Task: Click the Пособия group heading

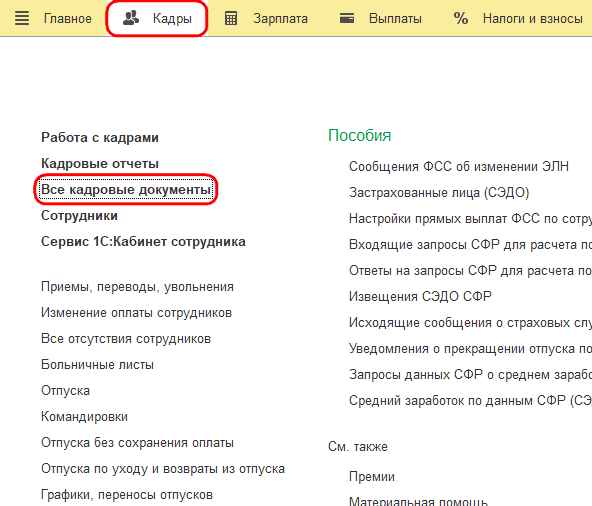Action: click(x=359, y=136)
